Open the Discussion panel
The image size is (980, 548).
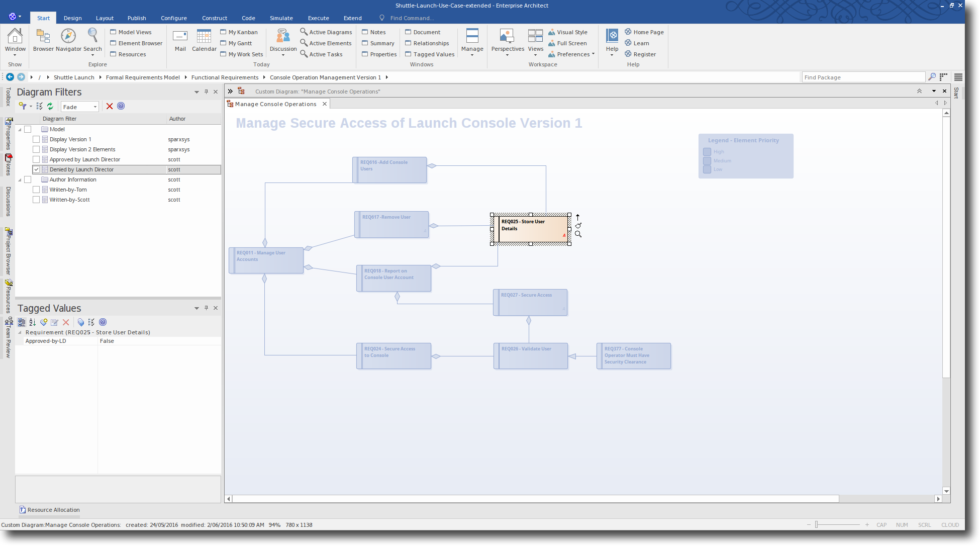tap(282, 39)
